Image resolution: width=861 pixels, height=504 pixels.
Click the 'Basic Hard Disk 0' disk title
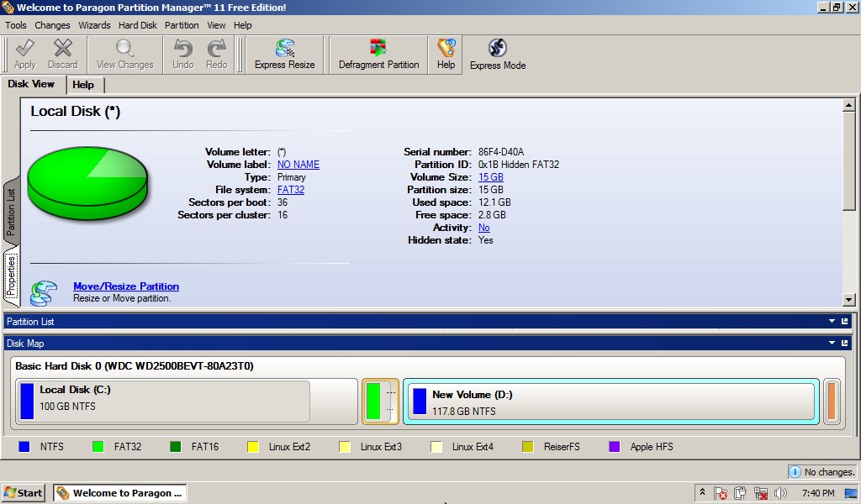(x=135, y=365)
